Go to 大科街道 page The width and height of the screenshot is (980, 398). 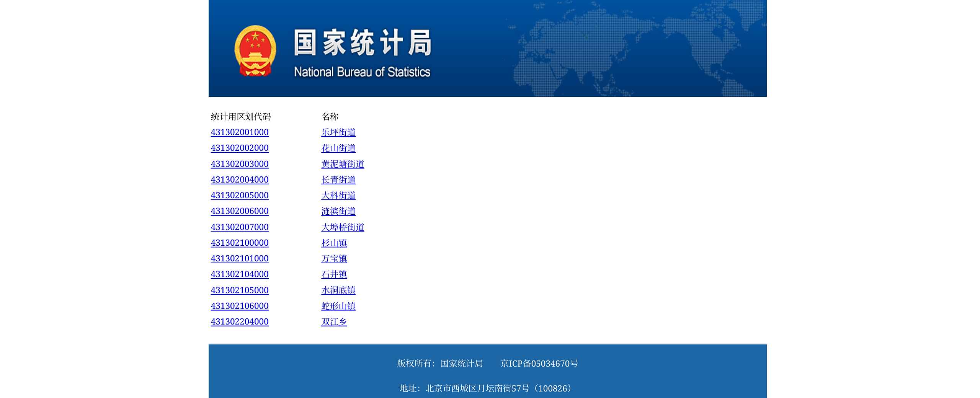point(338,196)
